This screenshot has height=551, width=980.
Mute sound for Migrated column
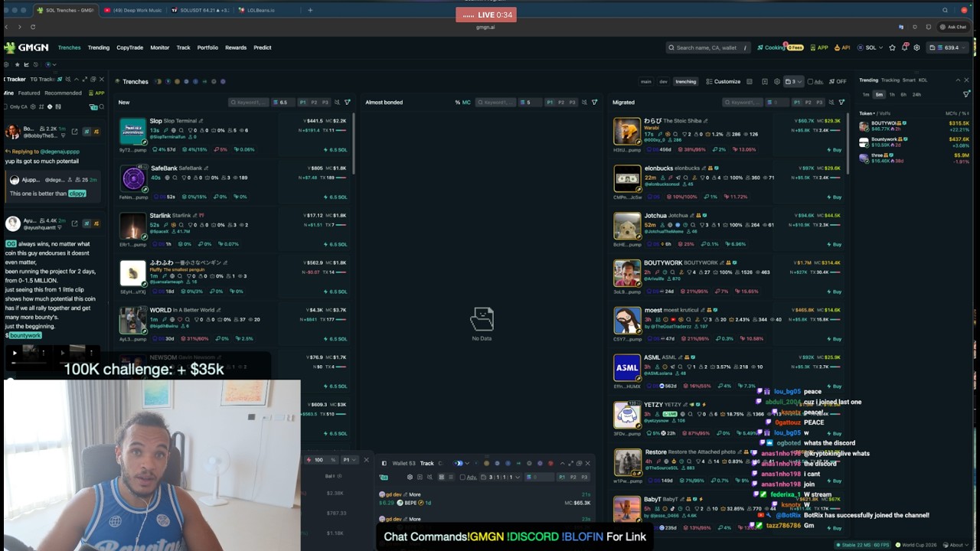click(x=831, y=102)
